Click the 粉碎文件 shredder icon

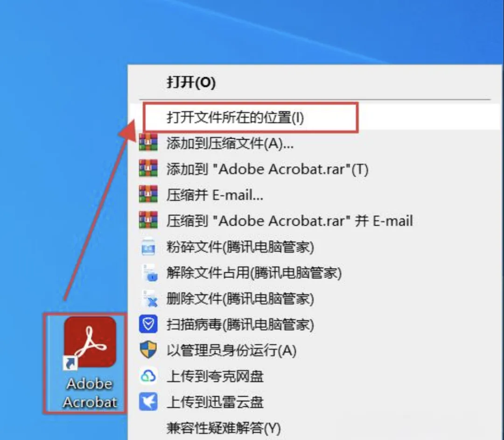148,246
